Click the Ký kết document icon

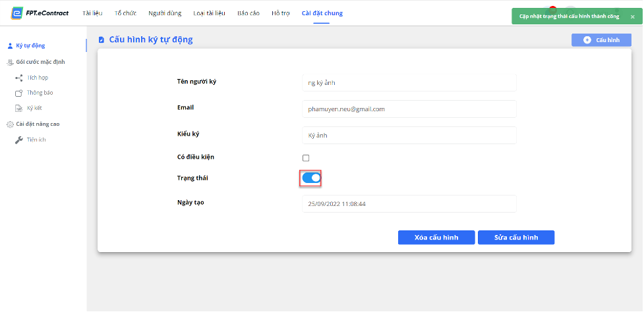(18, 108)
